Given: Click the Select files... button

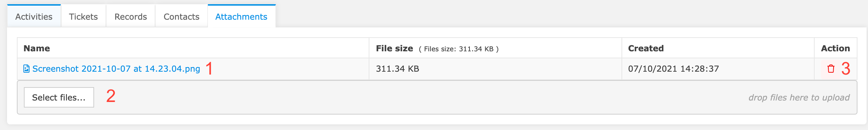Looking at the screenshot, I should tap(59, 97).
